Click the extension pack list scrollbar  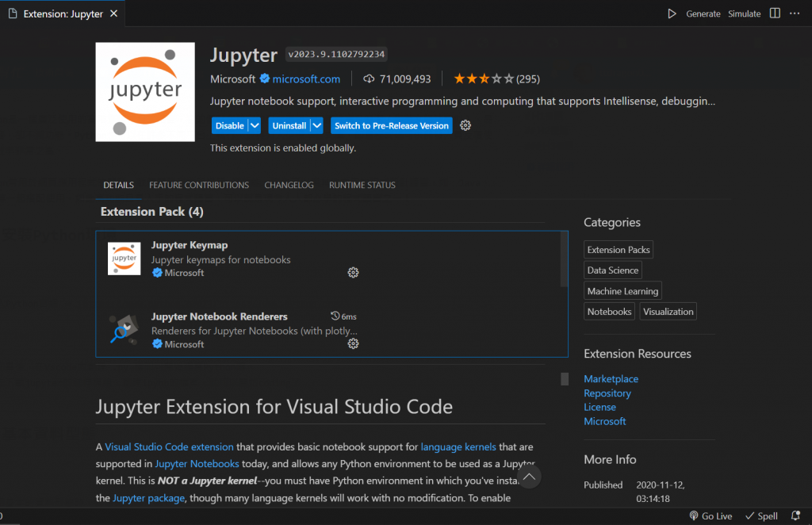tap(564, 259)
